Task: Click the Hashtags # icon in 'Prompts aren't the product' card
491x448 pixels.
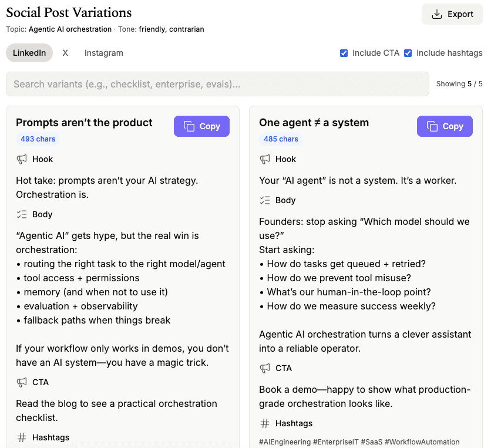Action: pos(22,437)
